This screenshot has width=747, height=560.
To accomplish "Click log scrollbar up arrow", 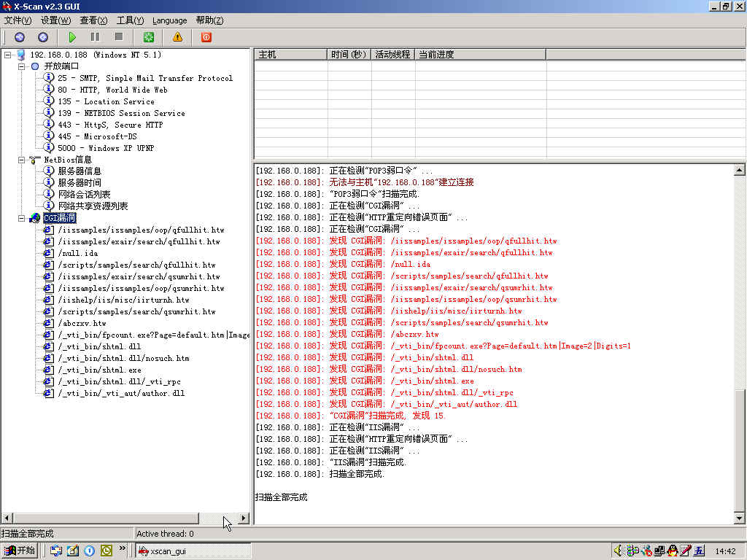I will click(739, 170).
